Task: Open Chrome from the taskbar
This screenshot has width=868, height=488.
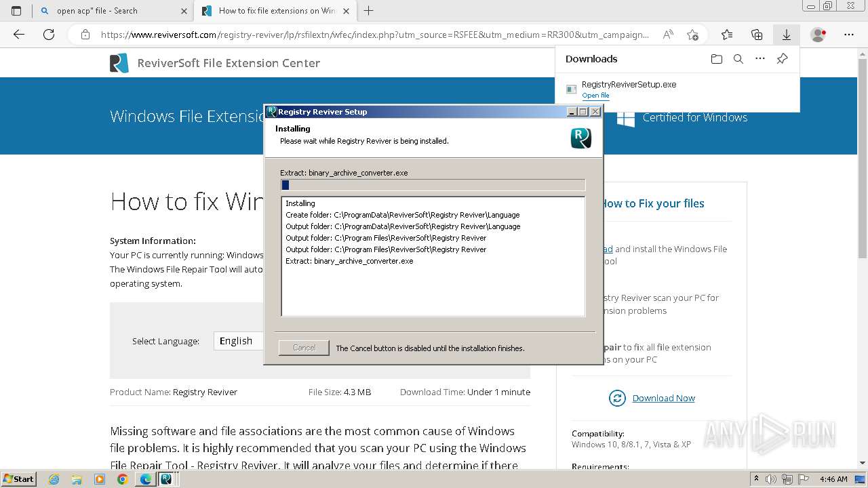Action: 122,479
